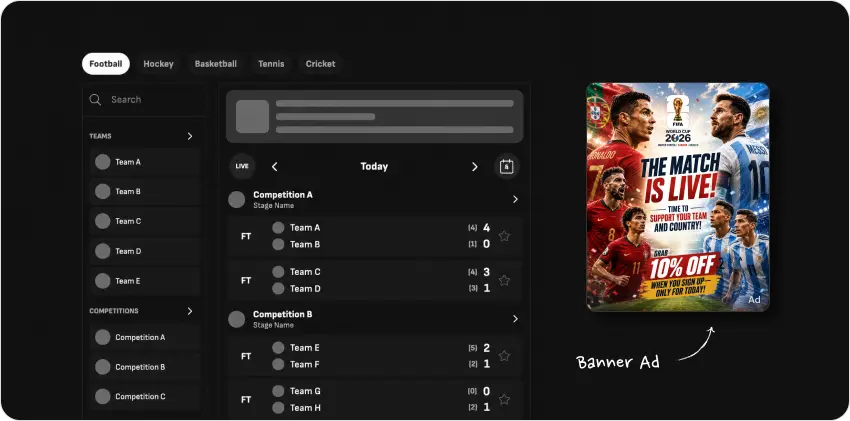
Task: Click Team B in first match
Action: 305,244
